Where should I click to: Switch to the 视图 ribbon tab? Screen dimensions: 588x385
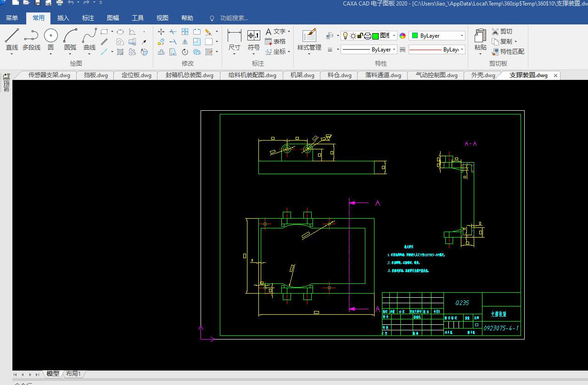[x=162, y=18]
